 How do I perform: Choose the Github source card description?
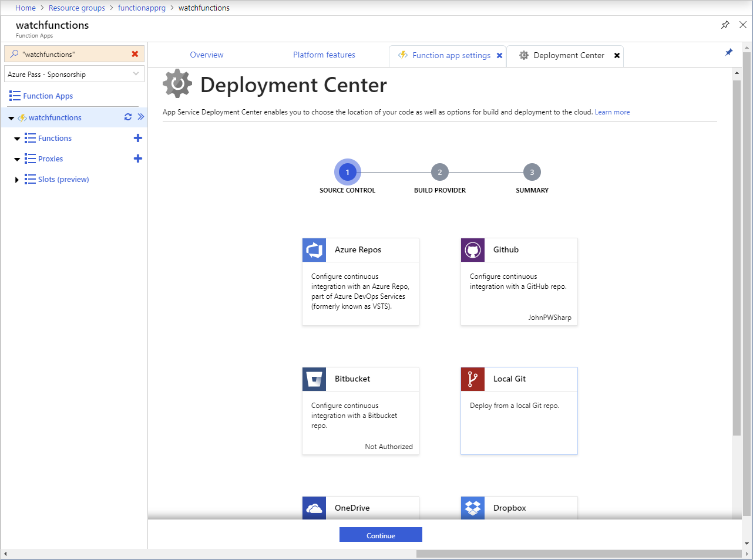[x=518, y=281]
